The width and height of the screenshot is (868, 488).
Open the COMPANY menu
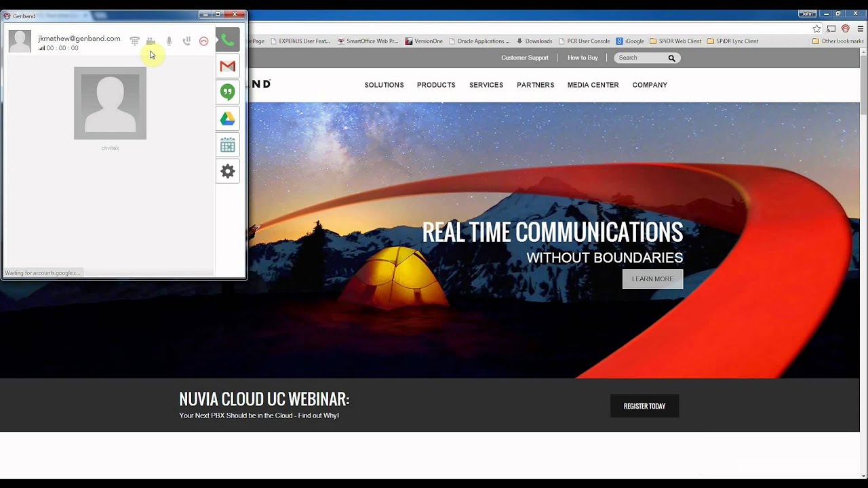pos(650,85)
